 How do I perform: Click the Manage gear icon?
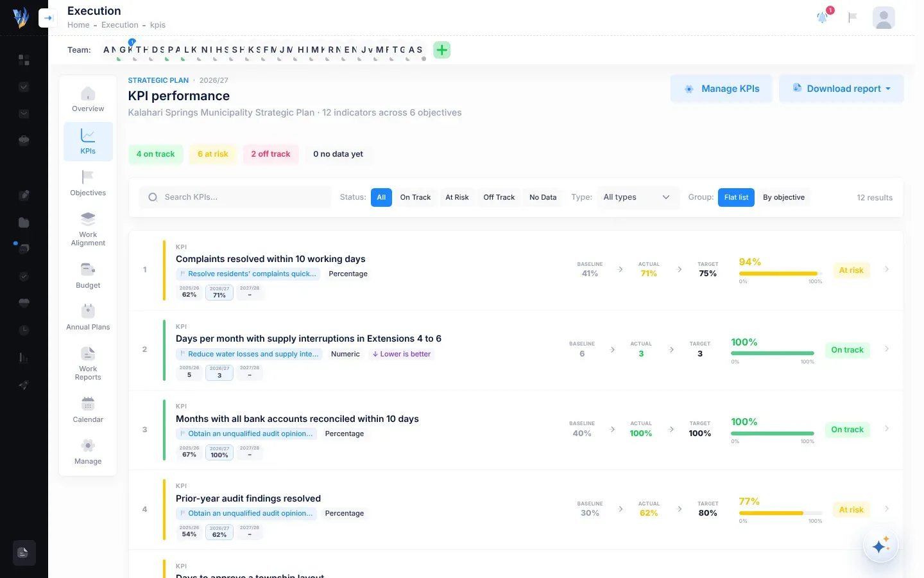point(88,446)
